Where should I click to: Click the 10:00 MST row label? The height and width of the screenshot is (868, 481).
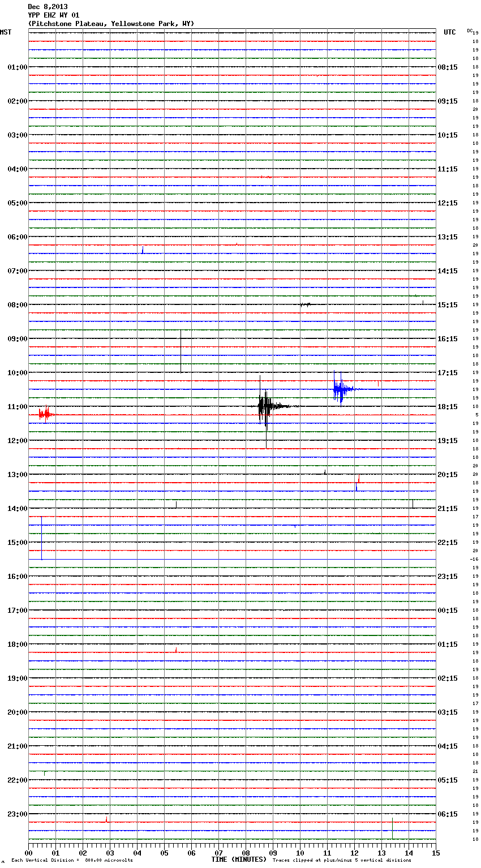tap(18, 373)
